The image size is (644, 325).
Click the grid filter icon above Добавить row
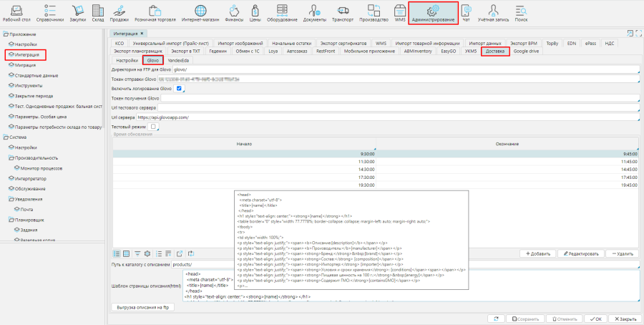click(137, 253)
